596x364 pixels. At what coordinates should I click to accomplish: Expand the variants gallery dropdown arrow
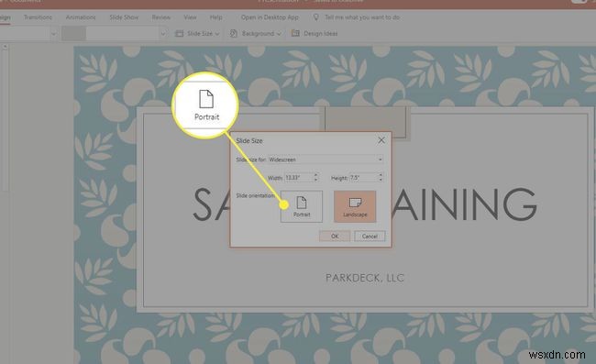[x=163, y=34]
